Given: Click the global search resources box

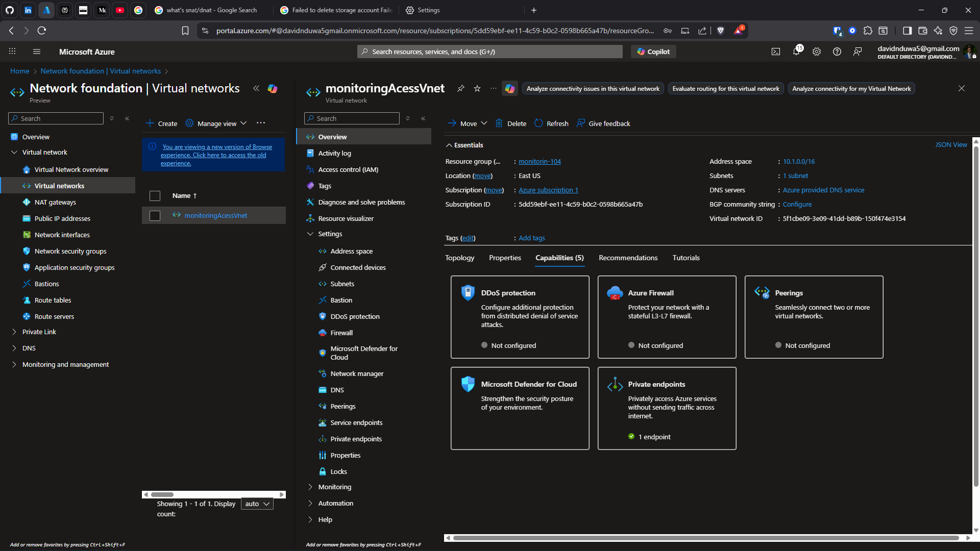Looking at the screenshot, I should tap(490, 52).
